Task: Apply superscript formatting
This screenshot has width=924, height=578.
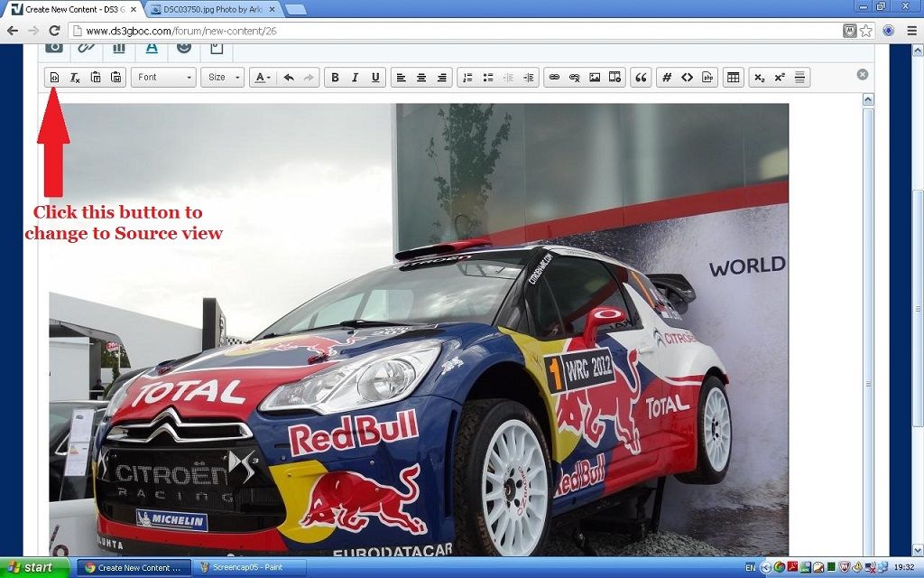Action: pos(780,78)
